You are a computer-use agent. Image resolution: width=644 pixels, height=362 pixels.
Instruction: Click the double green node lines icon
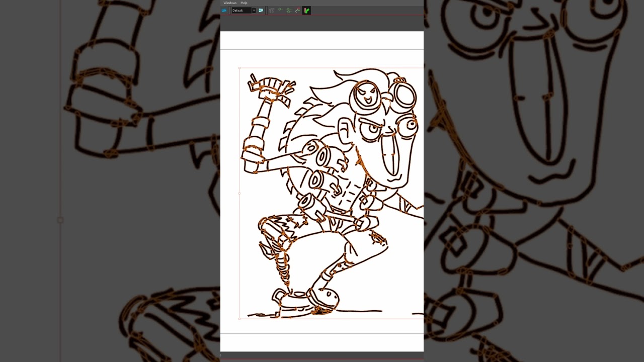point(289,10)
